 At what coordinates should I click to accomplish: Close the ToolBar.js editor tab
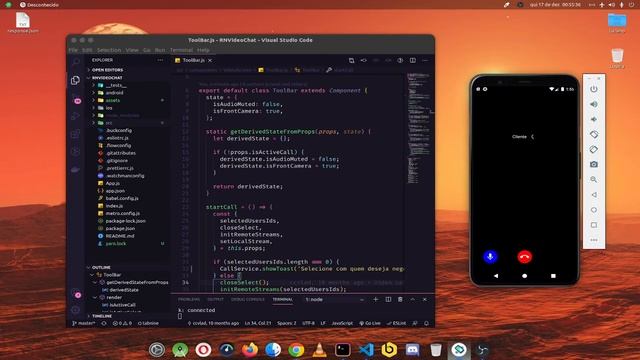point(210,60)
